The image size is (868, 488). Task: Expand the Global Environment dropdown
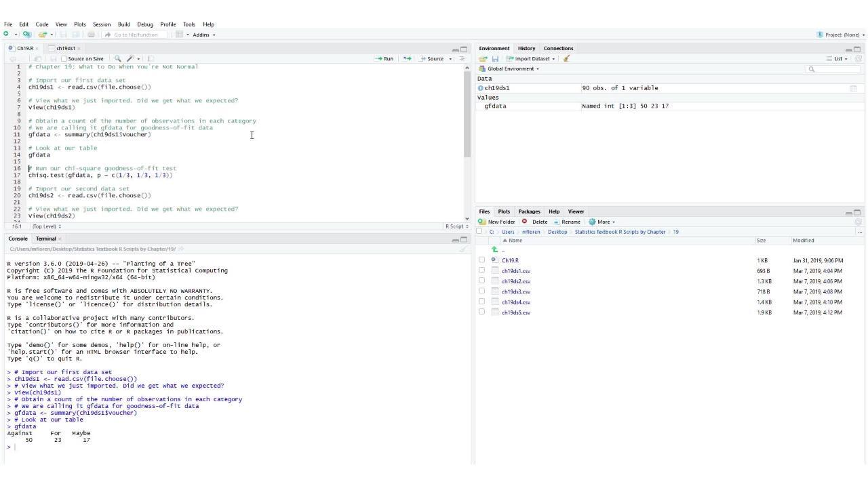coord(513,69)
